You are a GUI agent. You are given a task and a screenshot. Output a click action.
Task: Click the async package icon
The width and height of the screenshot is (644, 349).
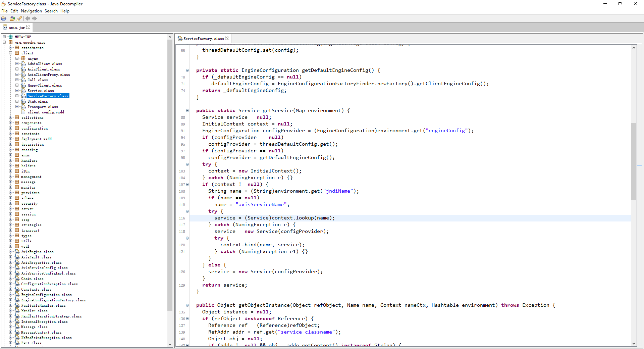[x=23, y=58]
